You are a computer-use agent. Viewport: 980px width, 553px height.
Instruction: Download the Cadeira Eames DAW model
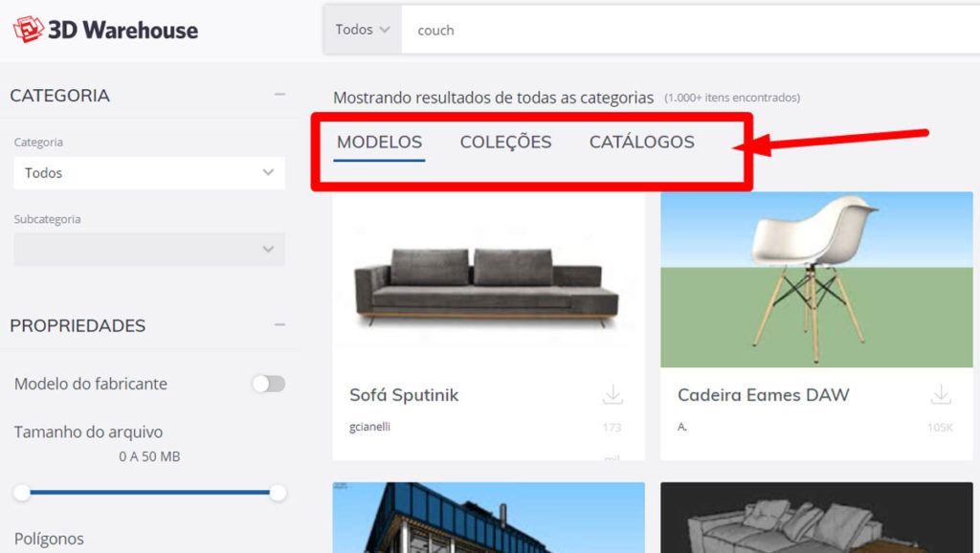[941, 395]
